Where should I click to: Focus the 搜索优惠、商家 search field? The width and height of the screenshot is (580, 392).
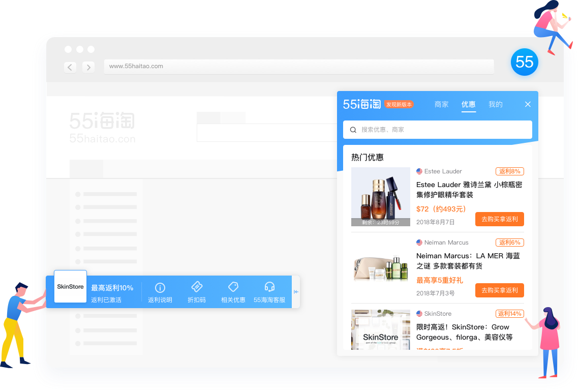tap(442, 130)
